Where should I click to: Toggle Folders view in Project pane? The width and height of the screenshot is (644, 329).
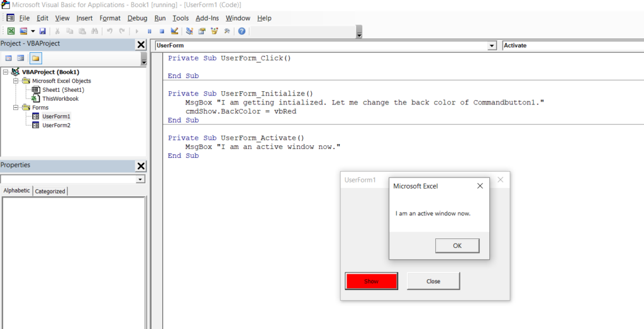(x=36, y=59)
